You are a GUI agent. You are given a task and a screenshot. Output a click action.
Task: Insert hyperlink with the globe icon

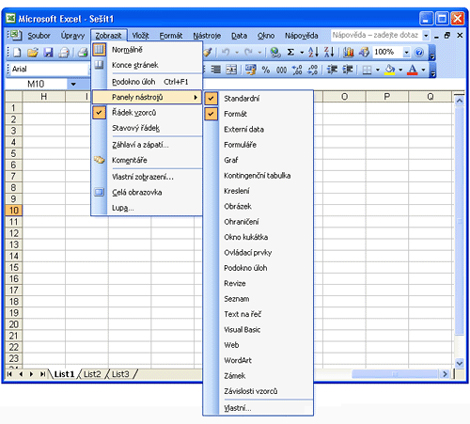coord(275,52)
